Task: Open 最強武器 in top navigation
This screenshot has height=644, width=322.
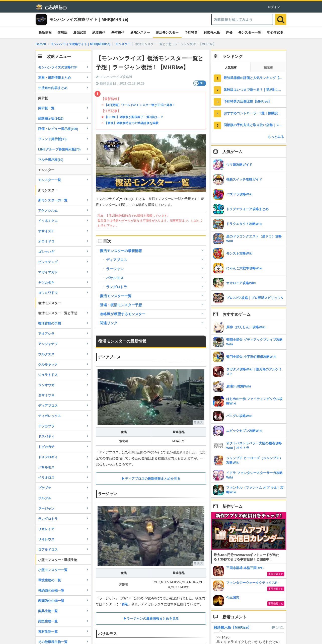Action: click(x=80, y=33)
